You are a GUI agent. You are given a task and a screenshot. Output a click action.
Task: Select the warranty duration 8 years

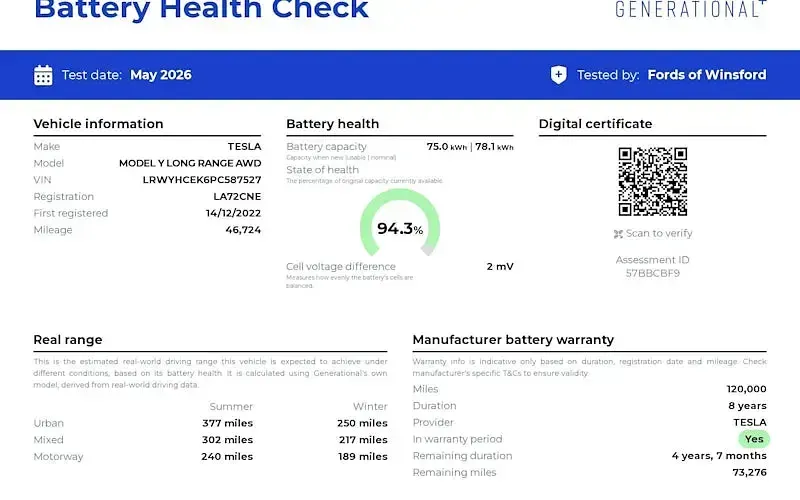747,406
